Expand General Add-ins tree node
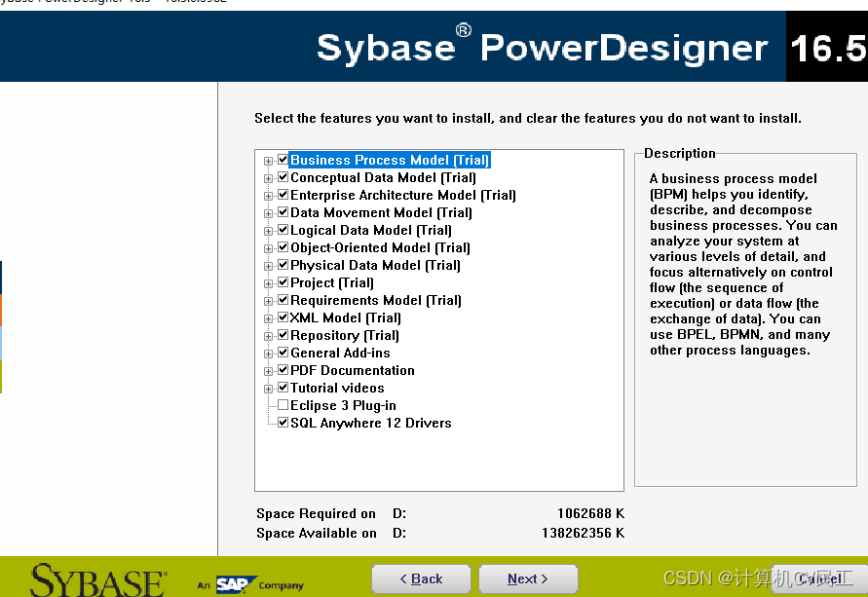Image resolution: width=868 pixels, height=597 pixels. pyautogui.click(x=269, y=354)
